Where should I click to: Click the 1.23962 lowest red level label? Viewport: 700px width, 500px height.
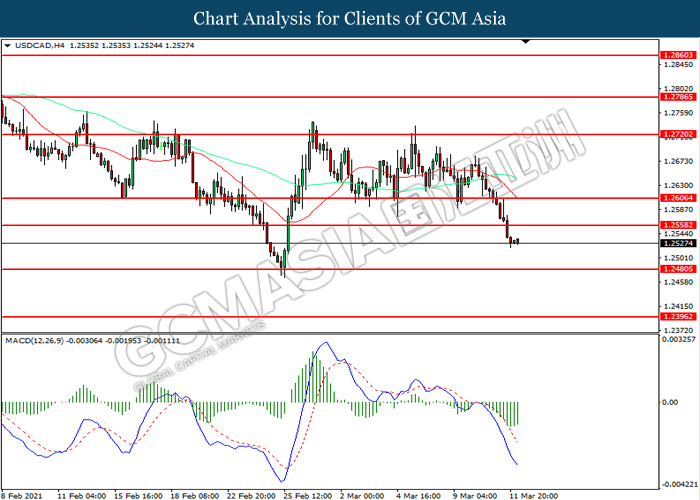coord(678,317)
